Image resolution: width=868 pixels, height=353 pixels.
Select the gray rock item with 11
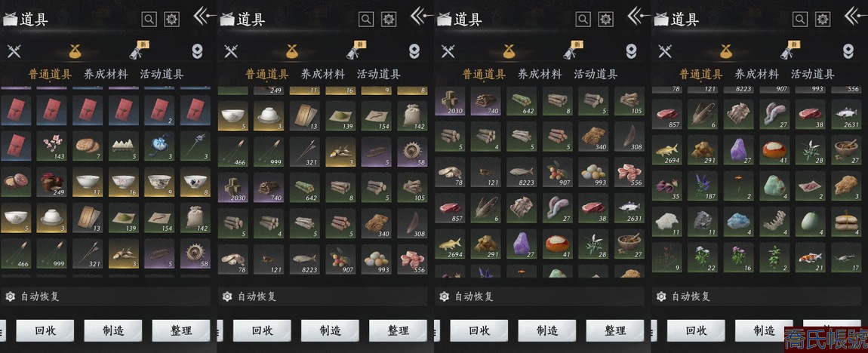pos(703,221)
